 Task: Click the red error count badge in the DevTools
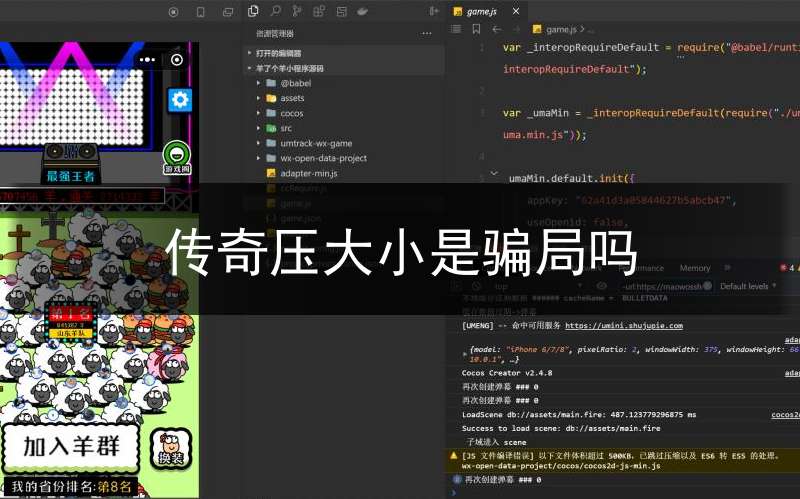point(786,267)
